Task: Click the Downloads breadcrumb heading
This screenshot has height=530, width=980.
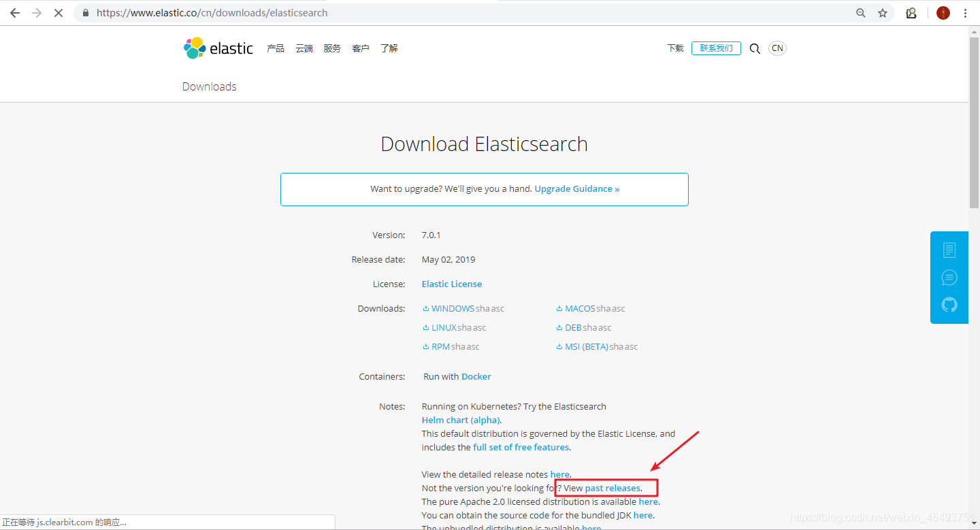Action: [x=210, y=86]
